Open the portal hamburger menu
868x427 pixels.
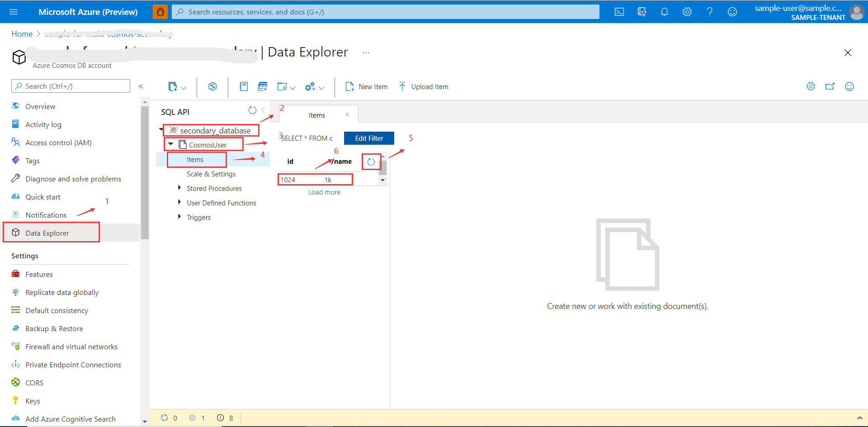(x=14, y=12)
